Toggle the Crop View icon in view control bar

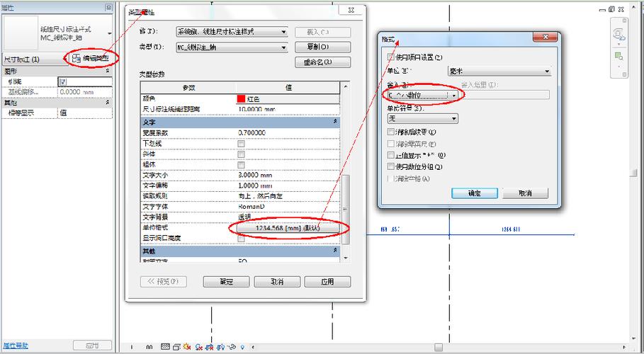[x=209, y=348]
